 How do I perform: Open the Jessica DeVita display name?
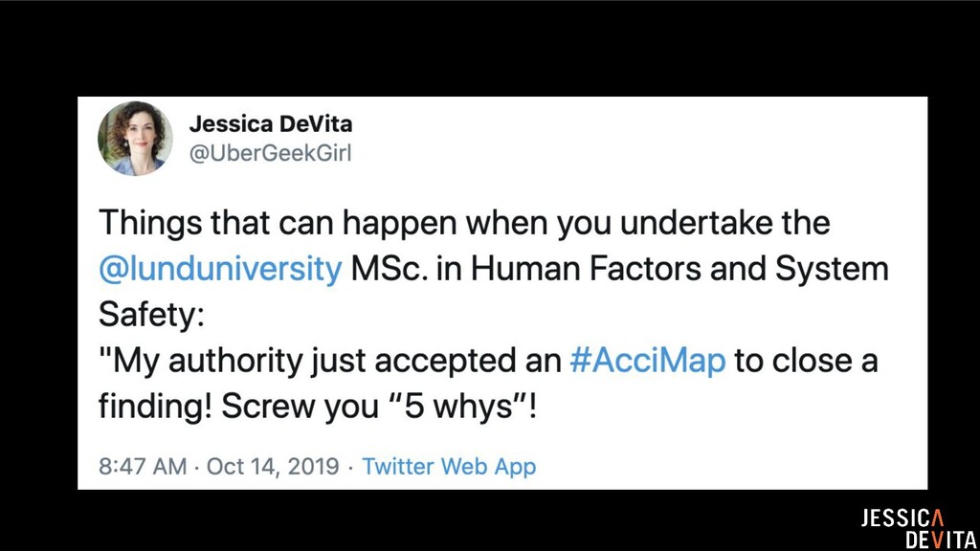click(270, 124)
